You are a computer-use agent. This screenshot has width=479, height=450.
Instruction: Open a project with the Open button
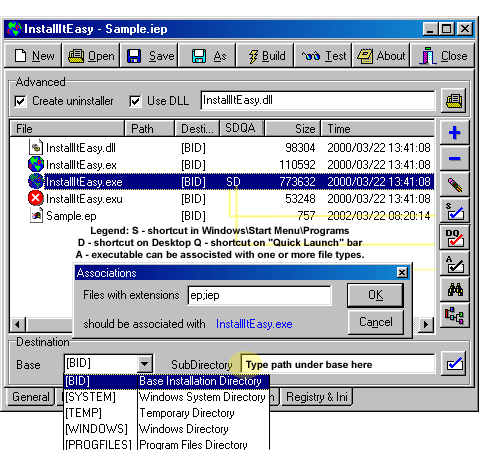(91, 56)
